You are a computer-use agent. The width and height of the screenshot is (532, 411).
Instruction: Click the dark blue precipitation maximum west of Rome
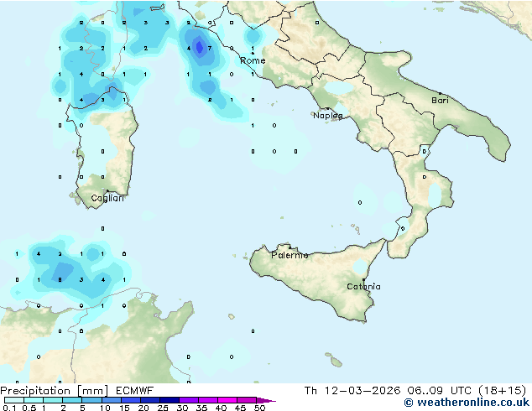(x=199, y=48)
